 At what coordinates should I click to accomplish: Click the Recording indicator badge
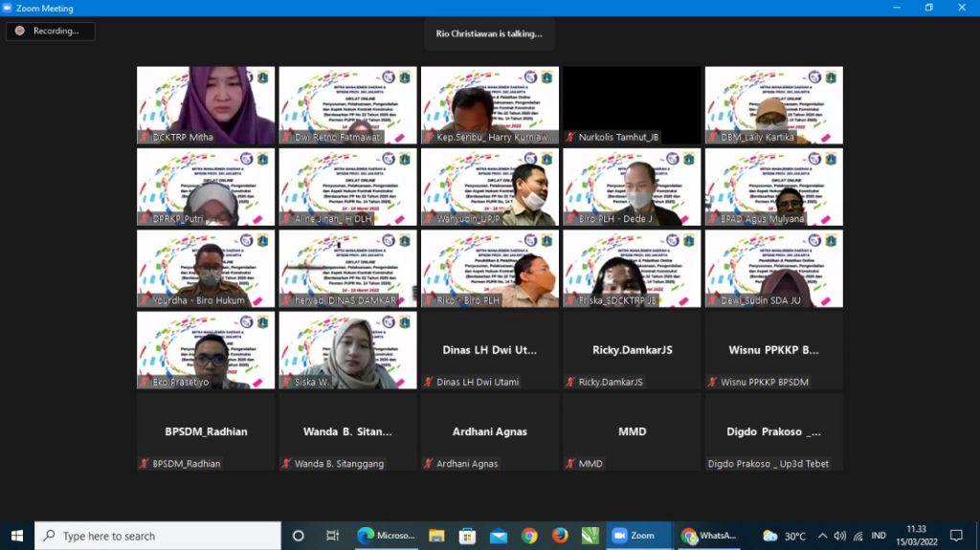(50, 31)
